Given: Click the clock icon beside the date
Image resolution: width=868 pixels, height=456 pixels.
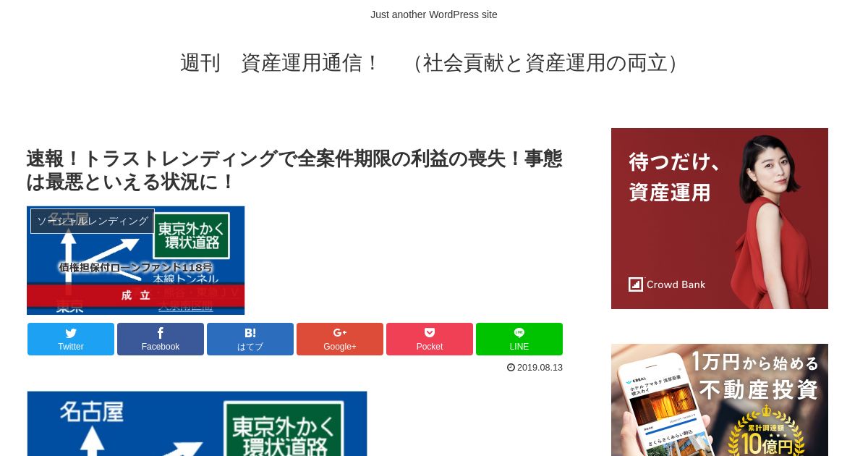Looking at the screenshot, I should coord(511,367).
